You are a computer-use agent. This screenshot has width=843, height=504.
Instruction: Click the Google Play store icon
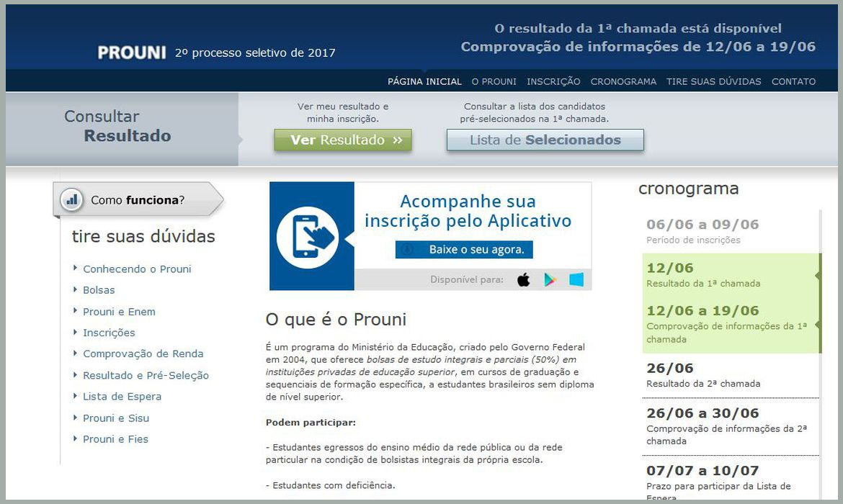pos(550,279)
